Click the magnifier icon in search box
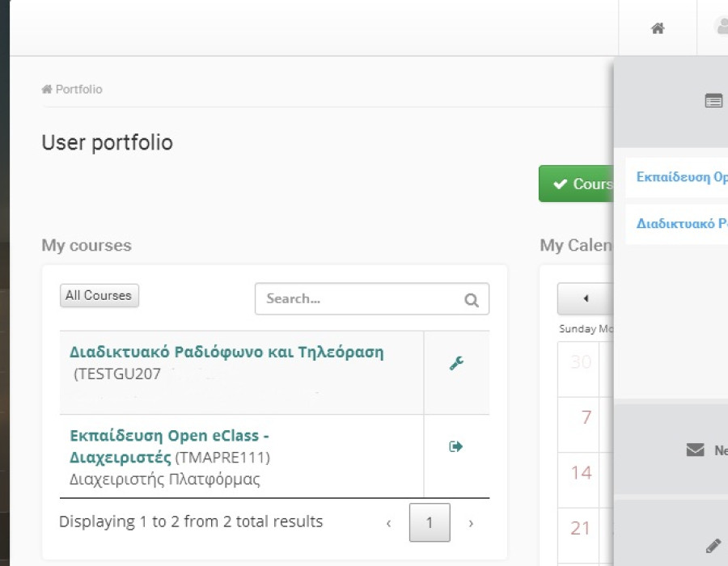728x566 pixels. [472, 300]
